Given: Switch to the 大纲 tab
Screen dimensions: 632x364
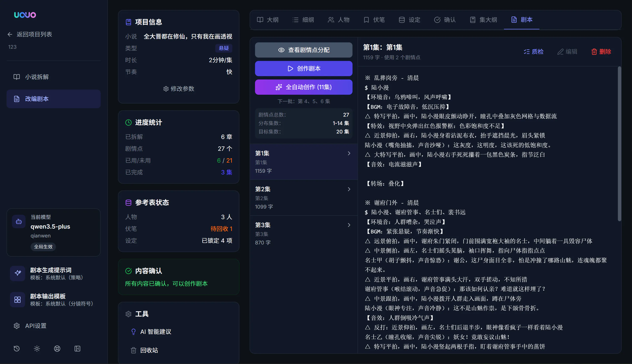Looking at the screenshot, I should point(267,20).
